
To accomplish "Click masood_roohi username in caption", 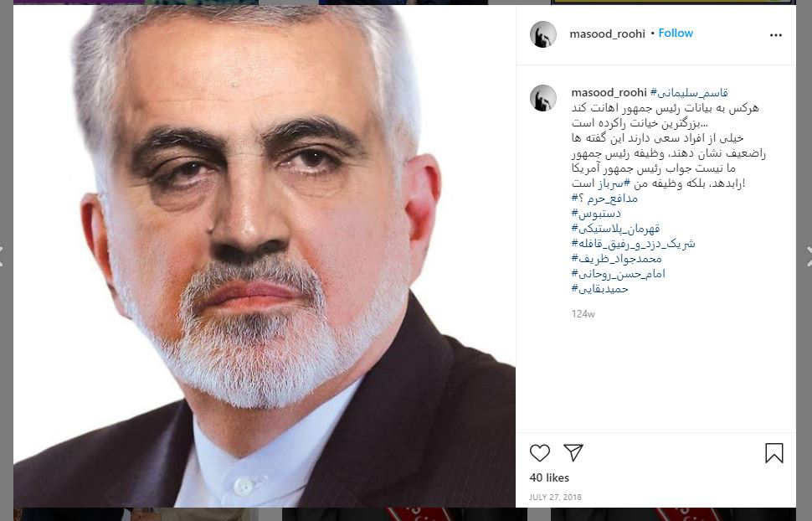I will [609, 92].
